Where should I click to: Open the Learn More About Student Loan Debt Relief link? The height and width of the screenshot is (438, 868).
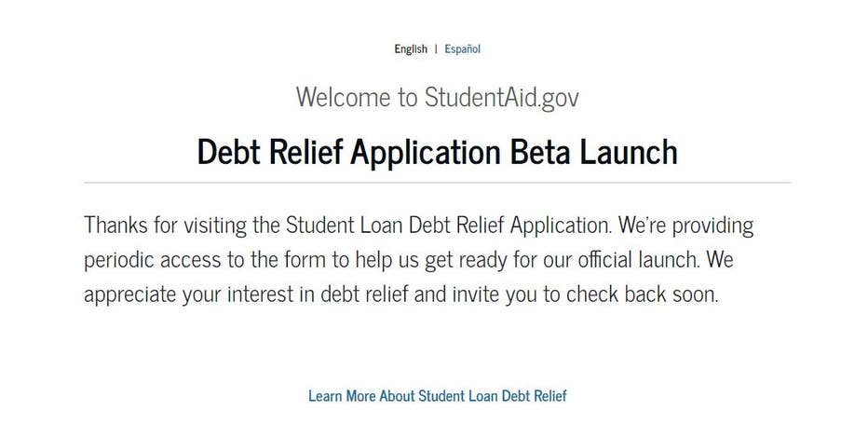[438, 396]
